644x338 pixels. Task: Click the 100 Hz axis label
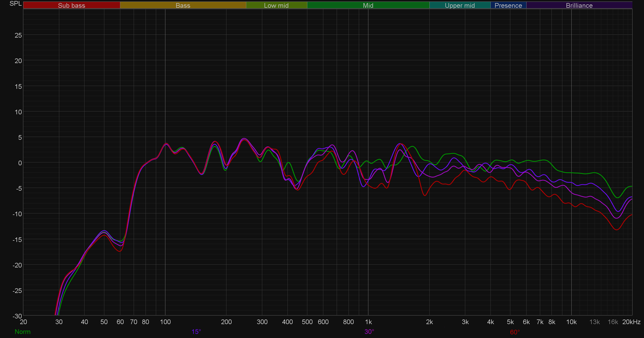[165, 322]
